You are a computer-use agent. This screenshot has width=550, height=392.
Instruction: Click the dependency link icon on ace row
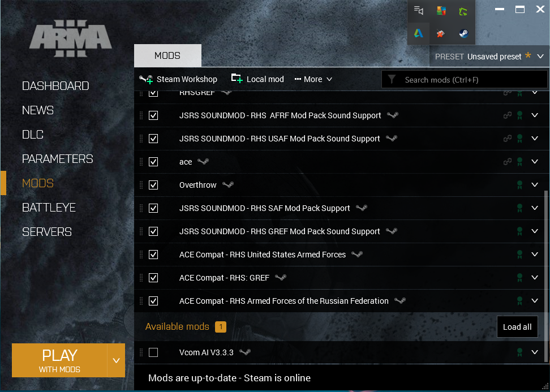point(508,162)
